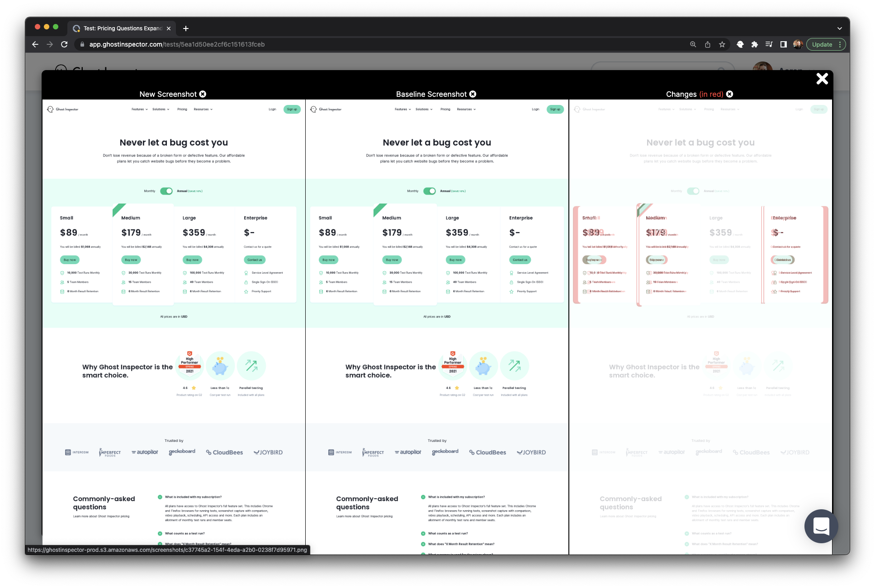Image resolution: width=875 pixels, height=588 pixels.
Task: Click Buy now on the Medium plan
Action: 131,260
